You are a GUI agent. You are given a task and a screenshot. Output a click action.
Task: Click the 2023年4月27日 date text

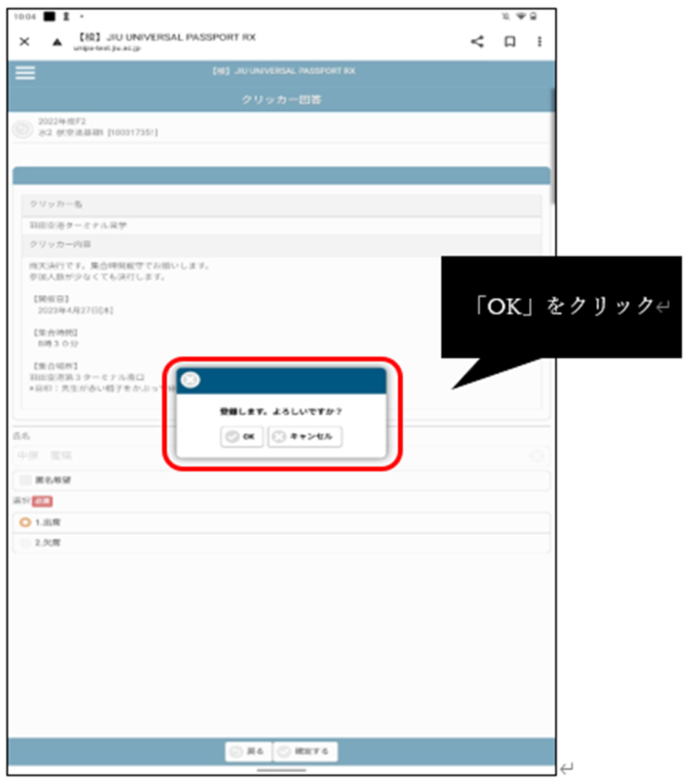click(x=75, y=311)
